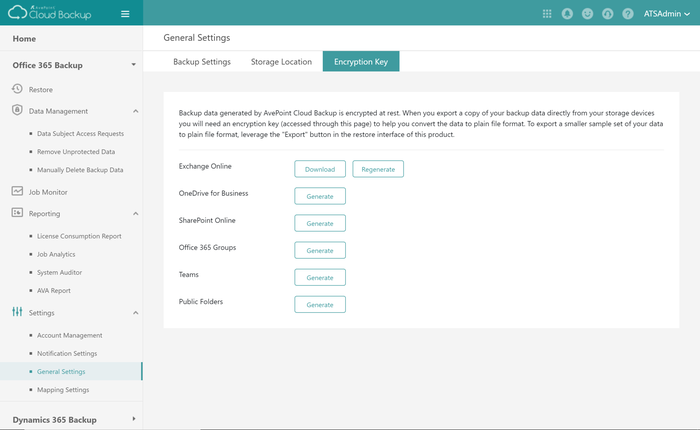This screenshot has width=700, height=430.
Task: Open Job Analytics report
Action: click(56, 255)
